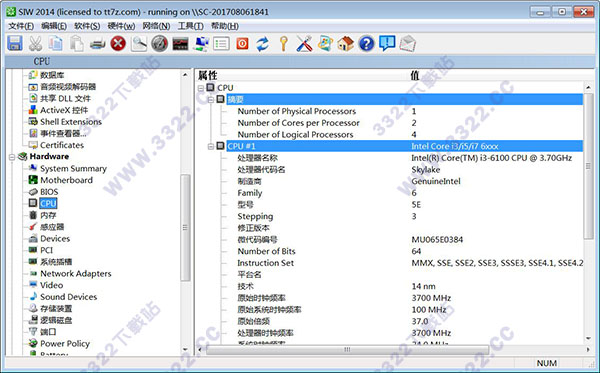Open the 帮助(H) menu
Screen dimensions: 600x373
point(225,26)
